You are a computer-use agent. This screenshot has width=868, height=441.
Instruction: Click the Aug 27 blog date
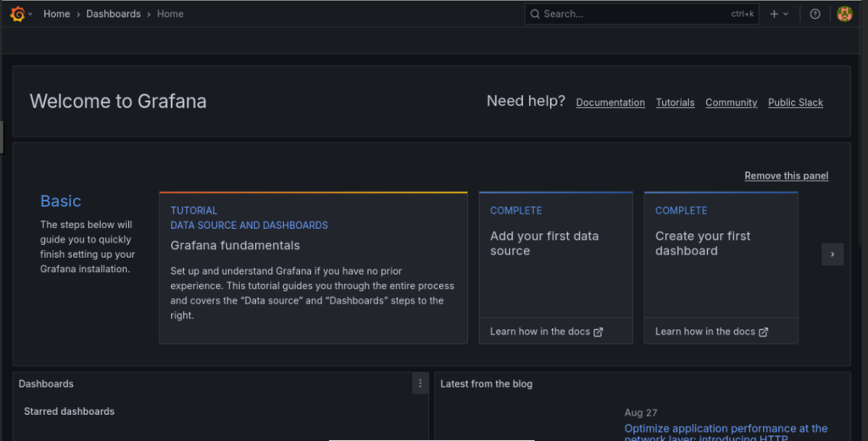click(641, 413)
